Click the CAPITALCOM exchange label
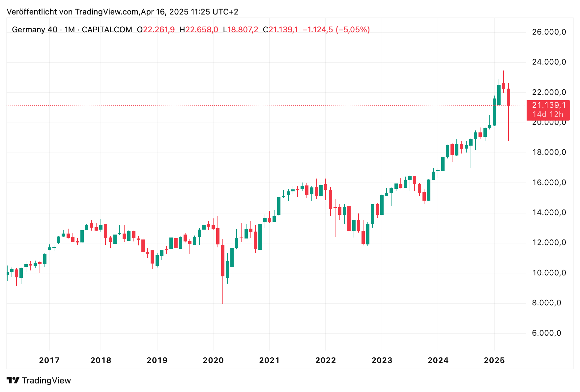Screen dimensions: 580x392 coord(107,30)
